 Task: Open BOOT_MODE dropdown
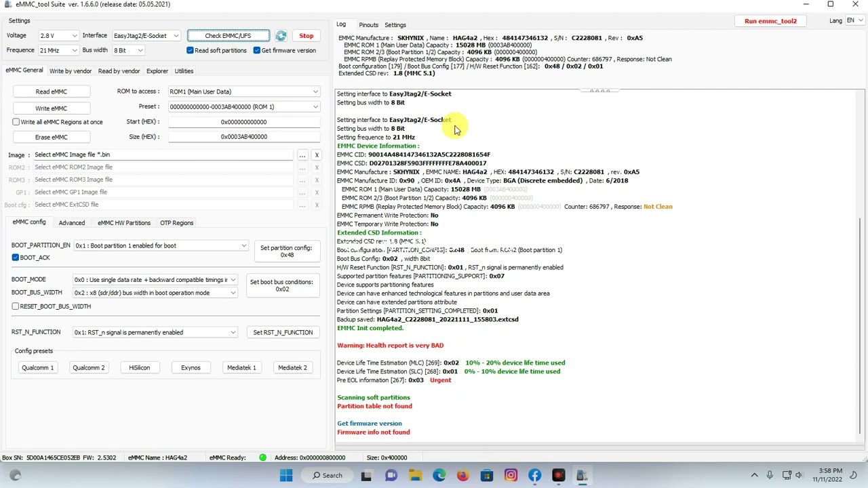point(155,280)
